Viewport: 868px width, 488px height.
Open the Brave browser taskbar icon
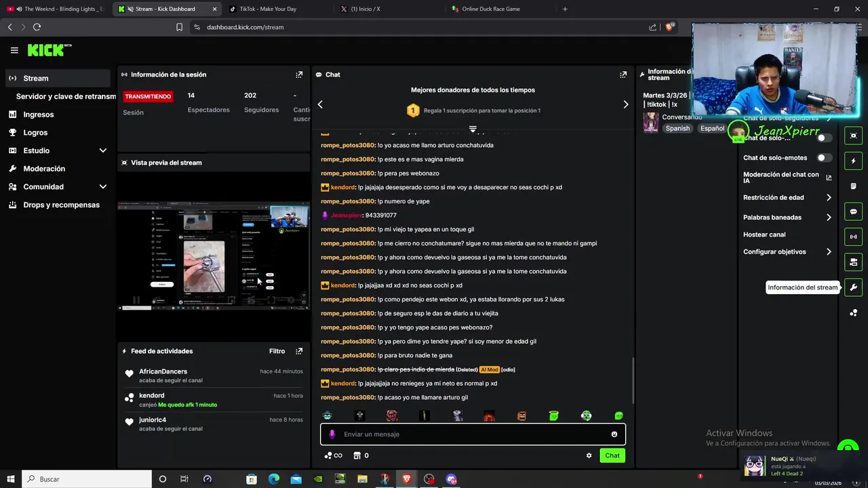pos(407,479)
